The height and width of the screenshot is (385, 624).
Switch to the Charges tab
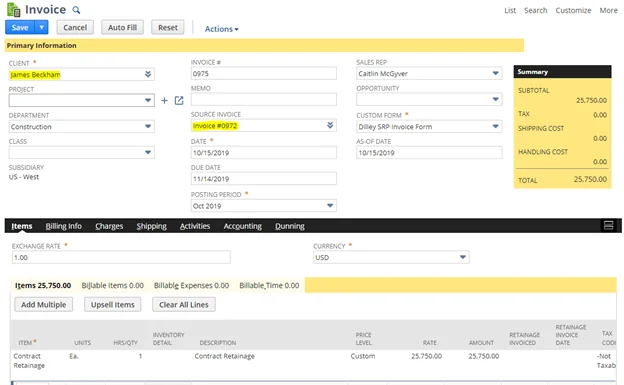click(109, 226)
